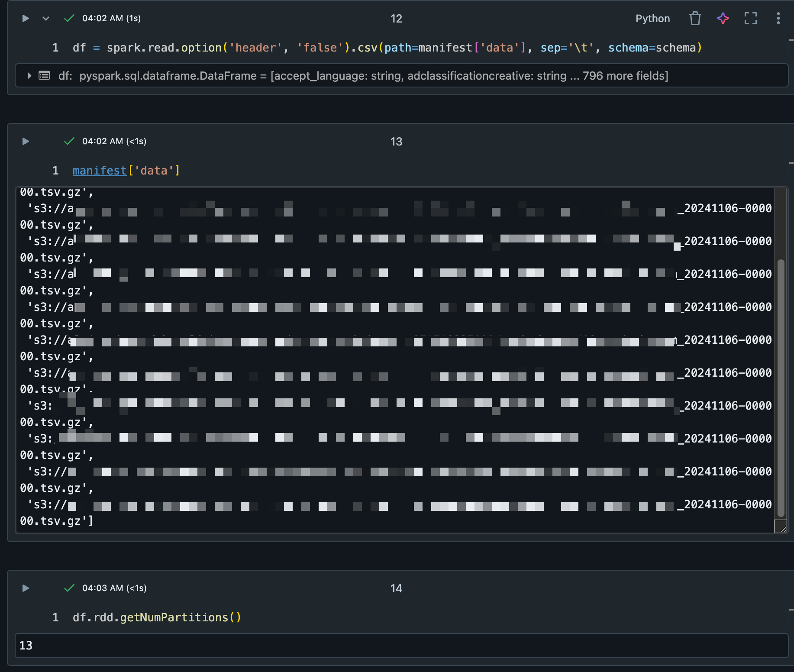Click the cell number 13 title

point(396,142)
